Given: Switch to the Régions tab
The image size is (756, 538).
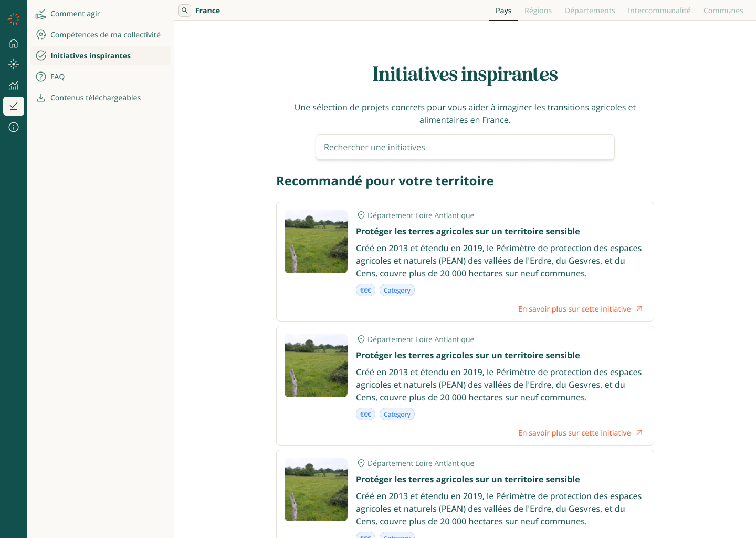Looking at the screenshot, I should (538, 11).
